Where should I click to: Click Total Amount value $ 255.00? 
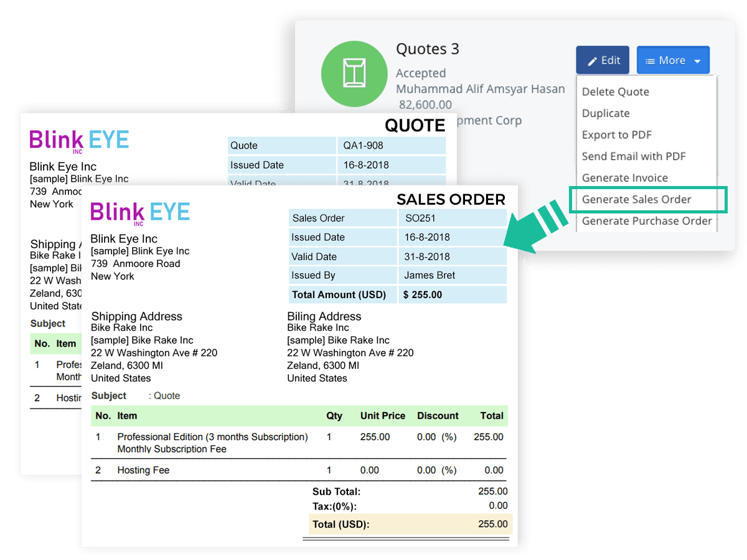pyautogui.click(x=423, y=294)
